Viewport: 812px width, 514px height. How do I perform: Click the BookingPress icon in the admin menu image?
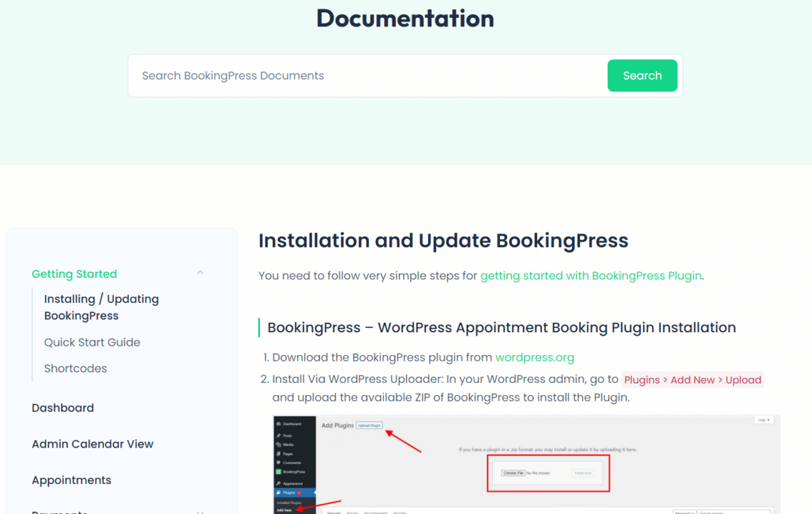click(x=278, y=472)
